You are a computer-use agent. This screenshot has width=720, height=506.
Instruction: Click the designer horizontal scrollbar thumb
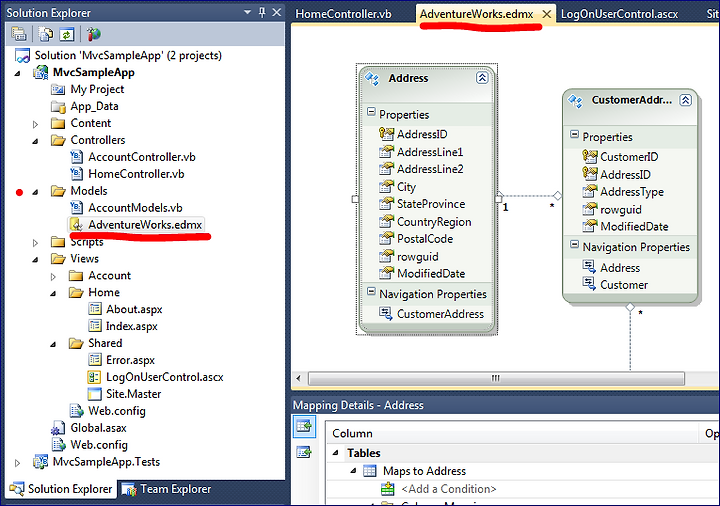point(496,379)
